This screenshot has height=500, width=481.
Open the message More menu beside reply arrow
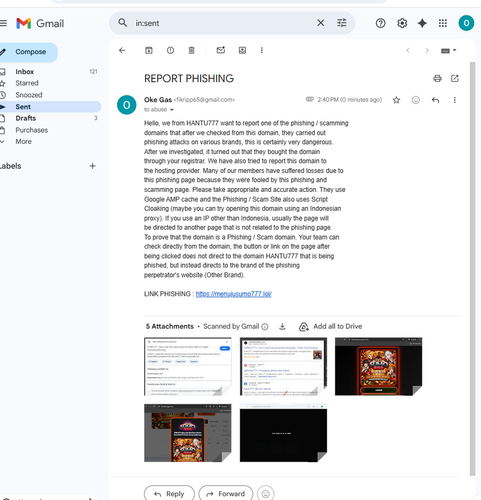click(455, 100)
